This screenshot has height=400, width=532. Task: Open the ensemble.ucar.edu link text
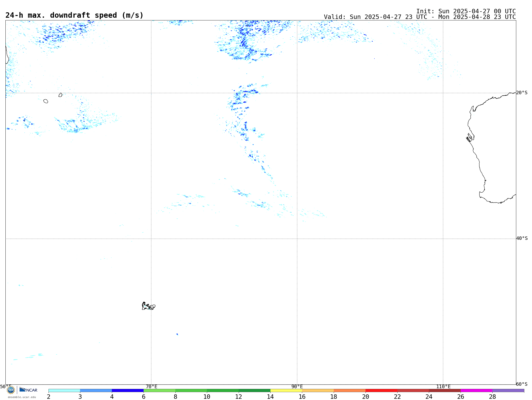point(22,397)
